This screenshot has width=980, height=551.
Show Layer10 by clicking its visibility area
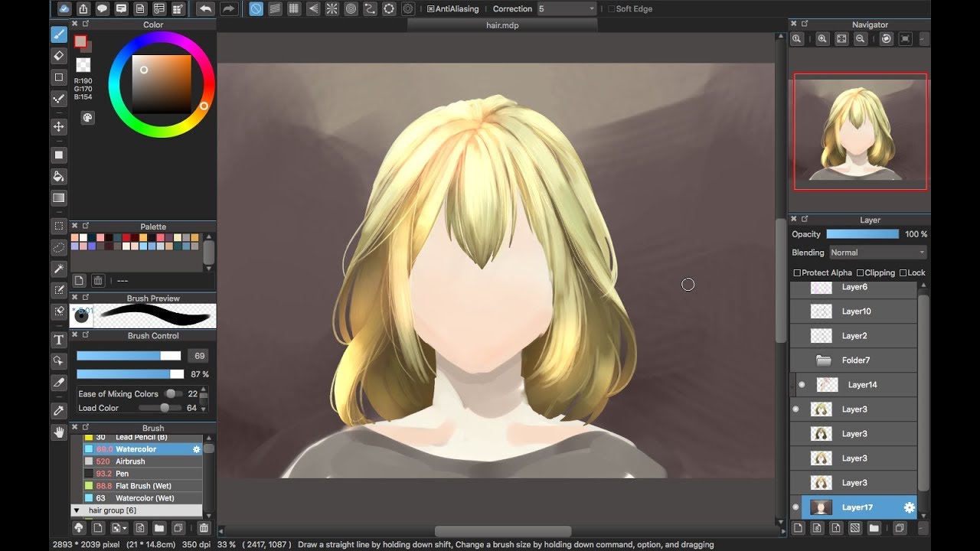pyautogui.click(x=795, y=311)
